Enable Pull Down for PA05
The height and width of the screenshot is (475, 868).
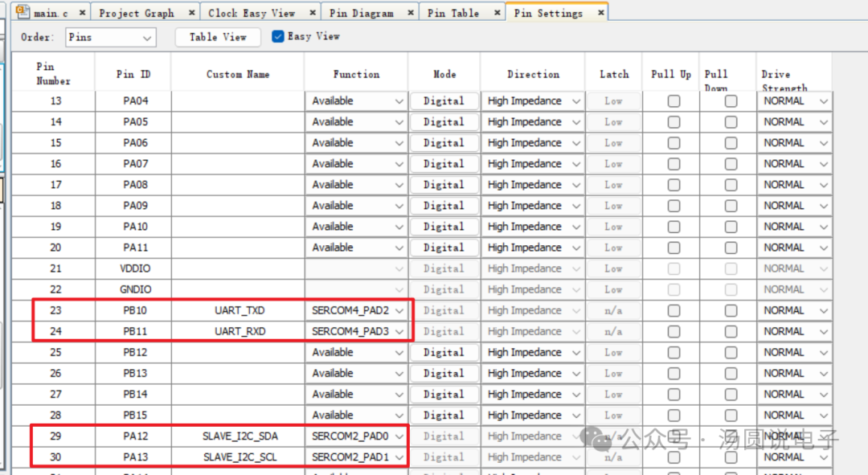731,122
